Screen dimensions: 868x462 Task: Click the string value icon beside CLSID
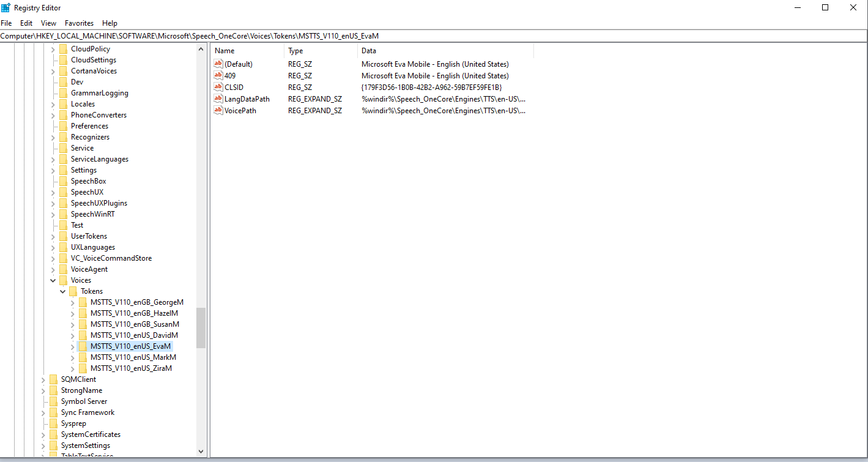click(x=218, y=87)
